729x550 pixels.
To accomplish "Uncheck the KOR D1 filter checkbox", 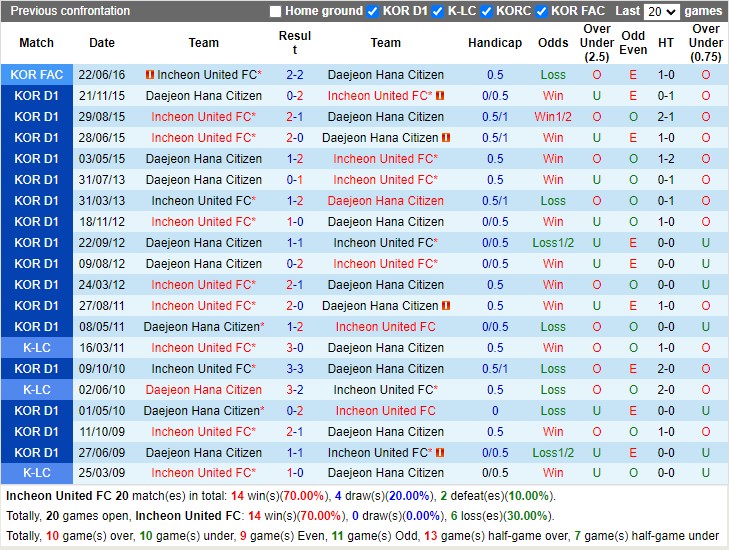I will coord(373,12).
